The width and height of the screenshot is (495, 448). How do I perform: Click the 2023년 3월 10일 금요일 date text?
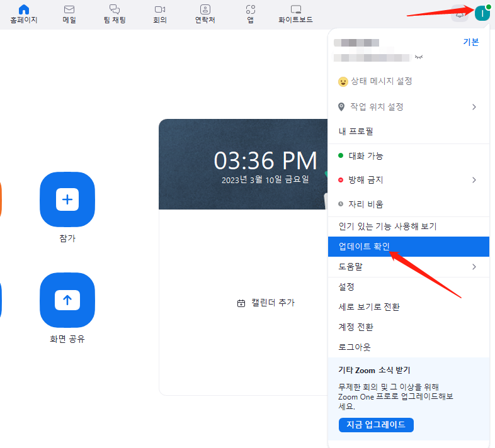point(265,180)
